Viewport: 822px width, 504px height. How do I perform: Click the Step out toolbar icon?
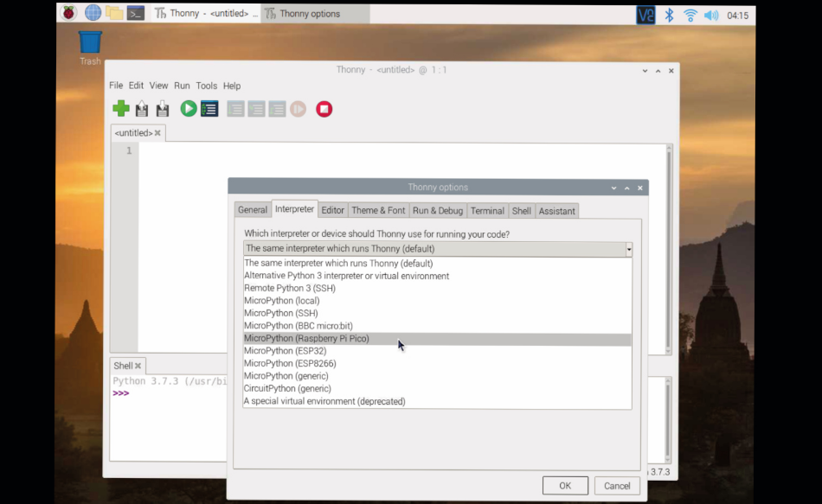point(277,109)
